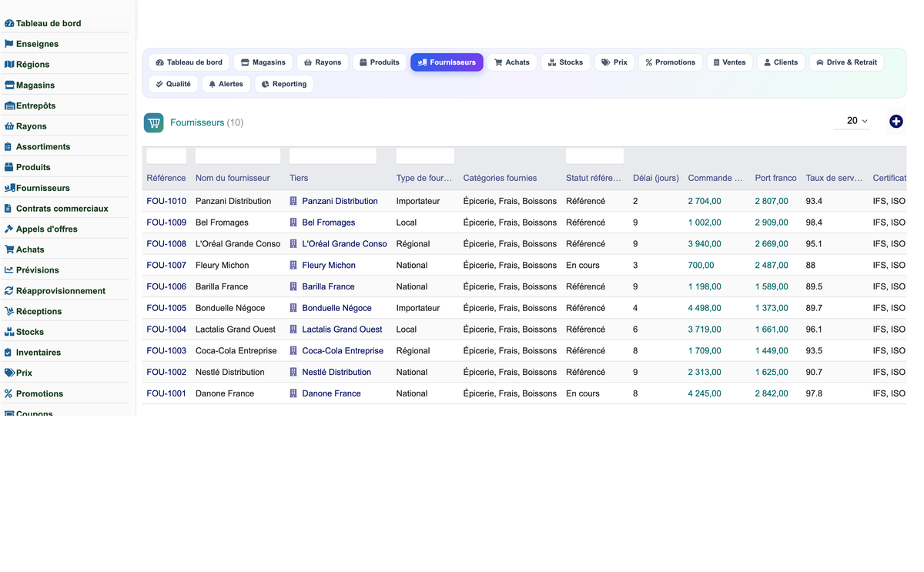Click the Entrepôts warehouse icon in sidebar
The width and height of the screenshot is (924, 572).
(x=9, y=105)
